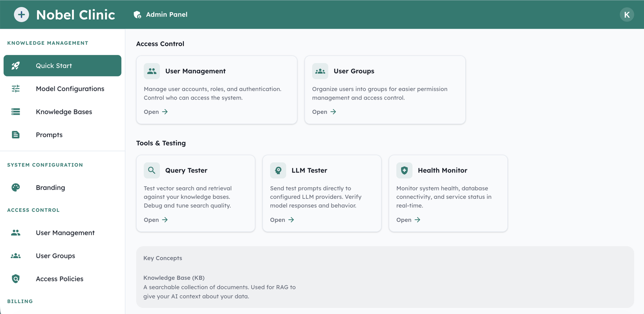
Task: Select Quick Start in the sidebar
Action: tap(62, 66)
